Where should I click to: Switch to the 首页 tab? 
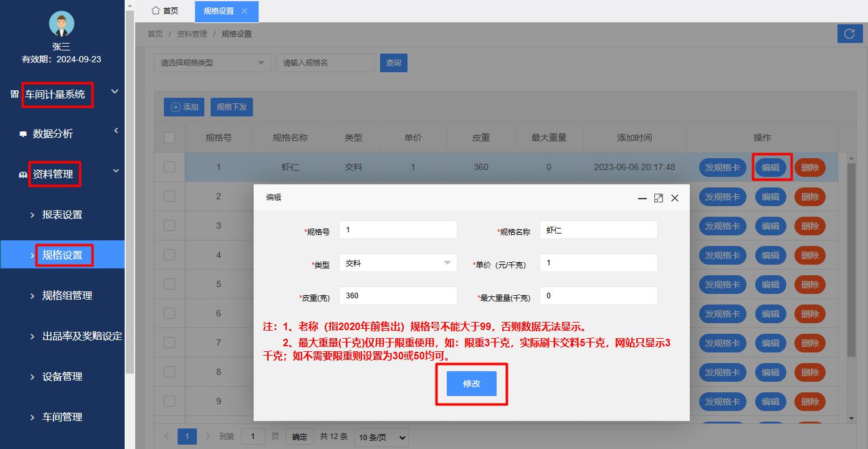pyautogui.click(x=165, y=11)
